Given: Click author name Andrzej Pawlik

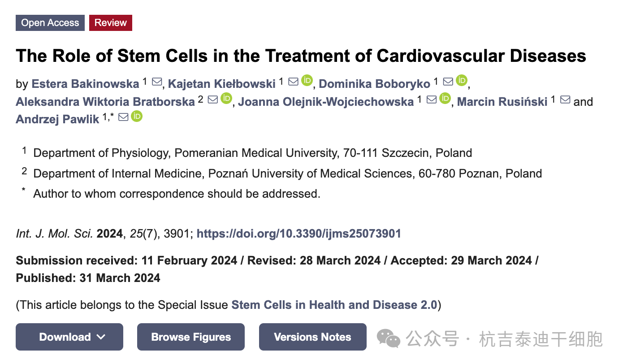Looking at the screenshot, I should tap(57, 119).
